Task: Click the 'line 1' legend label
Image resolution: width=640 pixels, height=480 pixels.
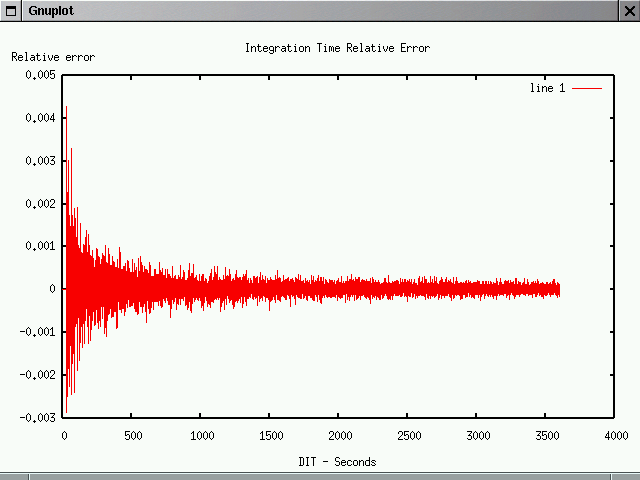Action: [x=547, y=88]
